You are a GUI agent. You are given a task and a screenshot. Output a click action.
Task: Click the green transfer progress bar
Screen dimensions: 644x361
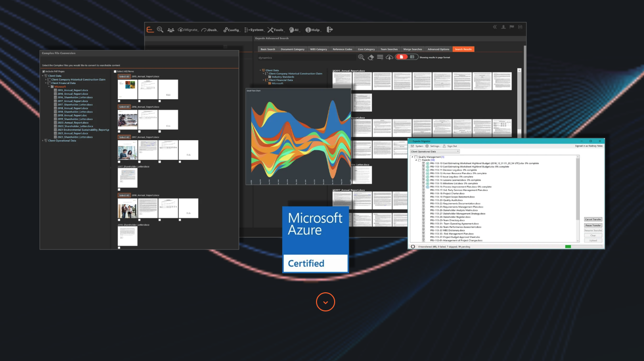point(568,247)
